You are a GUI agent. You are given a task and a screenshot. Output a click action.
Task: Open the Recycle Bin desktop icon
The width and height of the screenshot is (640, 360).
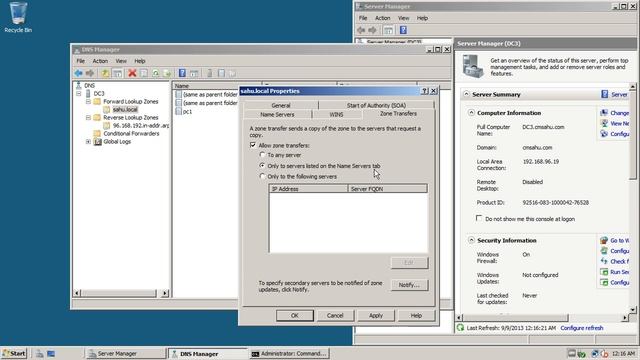click(18, 17)
